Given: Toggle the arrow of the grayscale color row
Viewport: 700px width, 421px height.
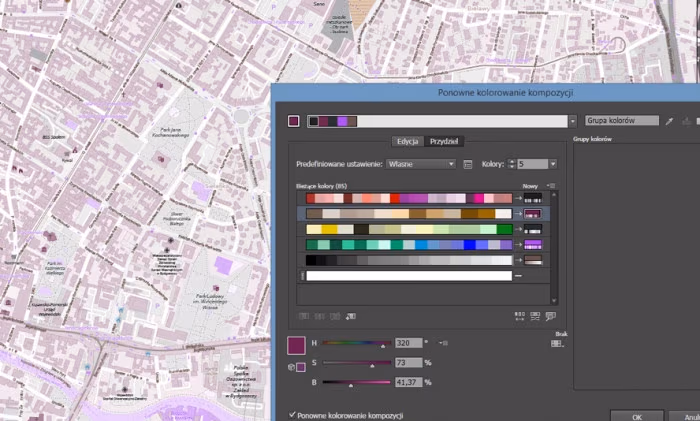Looking at the screenshot, I should tap(518, 260).
